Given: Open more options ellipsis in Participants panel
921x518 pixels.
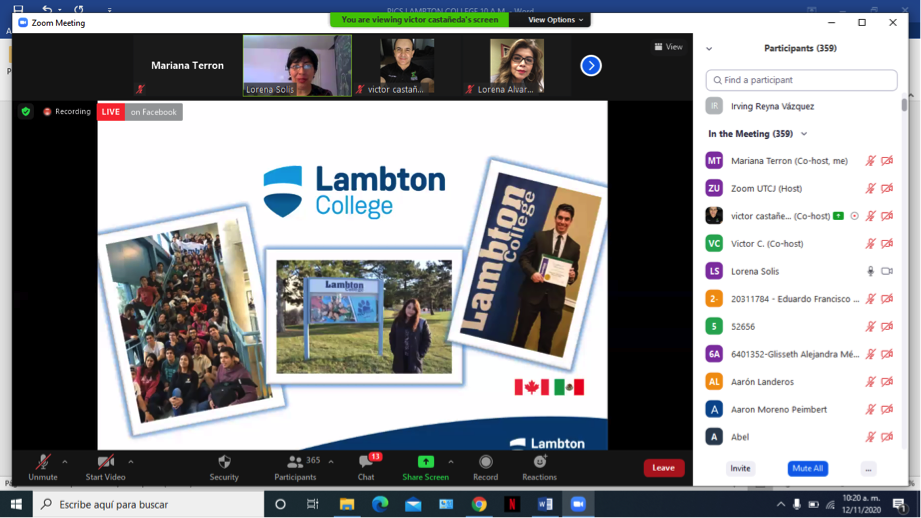Looking at the screenshot, I should pos(868,469).
